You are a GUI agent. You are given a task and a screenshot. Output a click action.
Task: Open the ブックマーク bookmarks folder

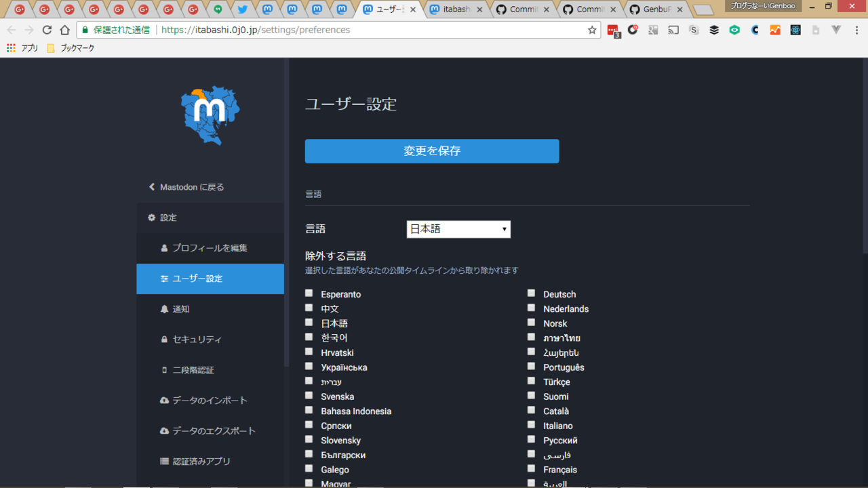(71, 48)
